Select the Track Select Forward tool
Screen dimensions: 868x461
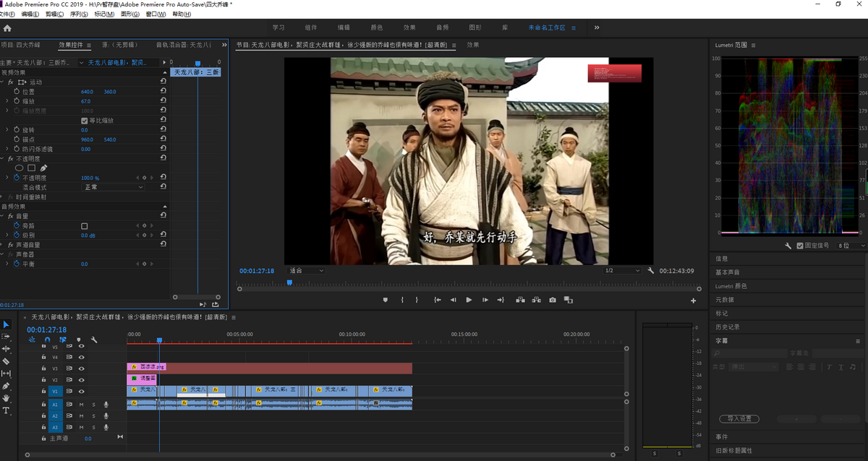coord(6,337)
